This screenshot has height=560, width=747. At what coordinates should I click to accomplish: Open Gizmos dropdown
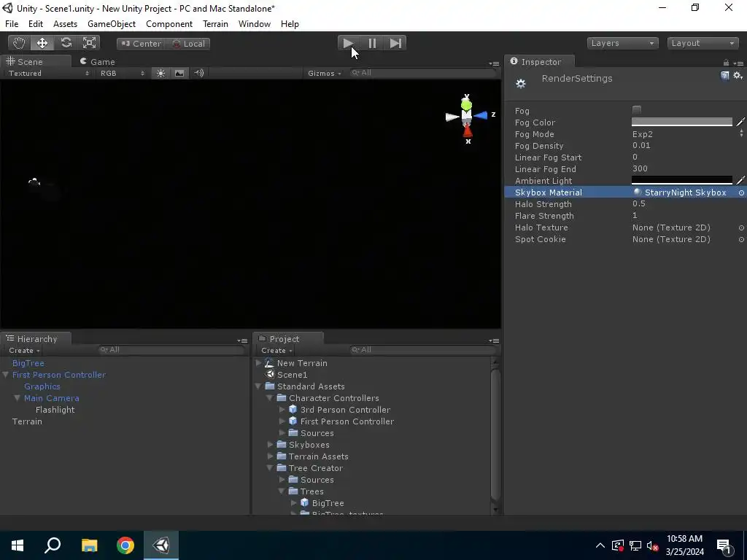(325, 74)
